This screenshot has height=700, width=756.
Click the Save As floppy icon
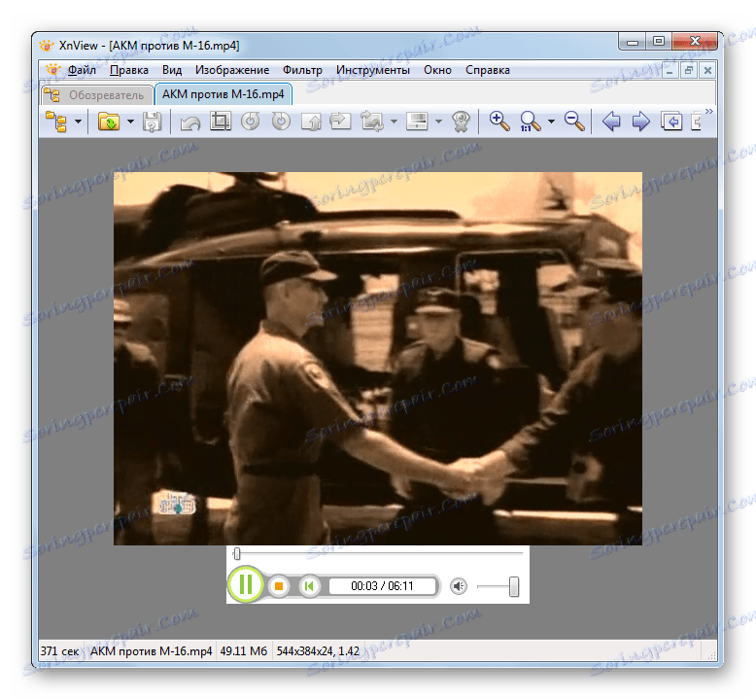coord(152,122)
